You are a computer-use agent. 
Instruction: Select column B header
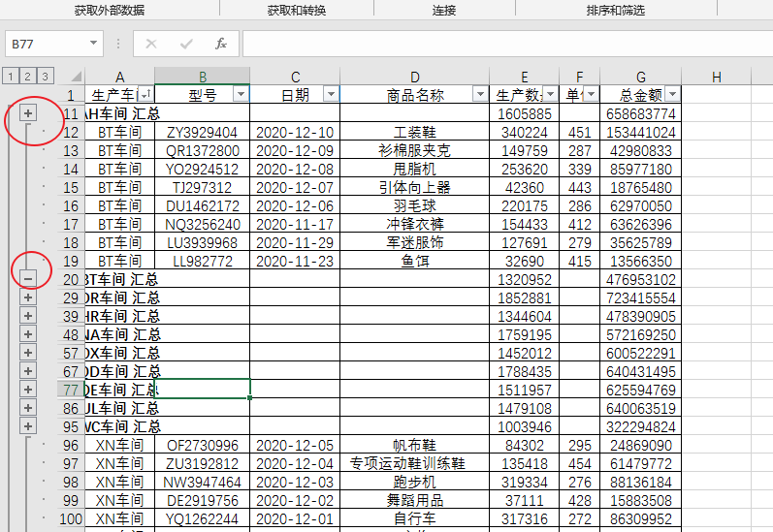202,77
